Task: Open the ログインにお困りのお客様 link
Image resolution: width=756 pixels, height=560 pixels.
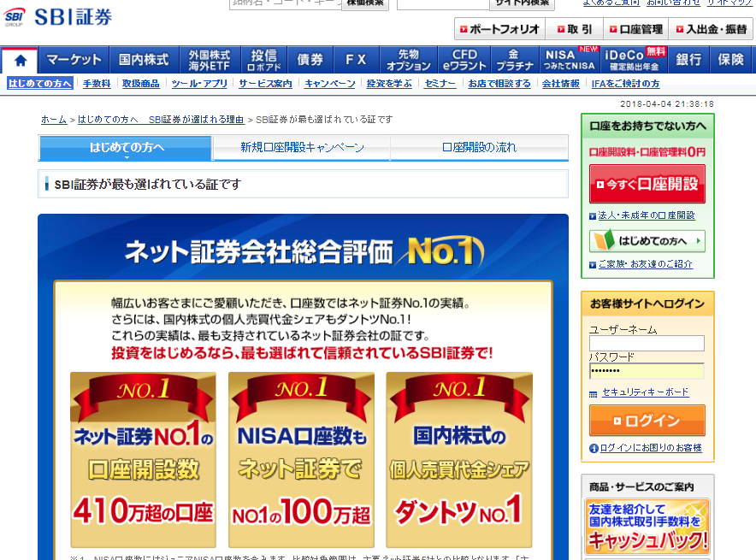Action: [x=651, y=448]
